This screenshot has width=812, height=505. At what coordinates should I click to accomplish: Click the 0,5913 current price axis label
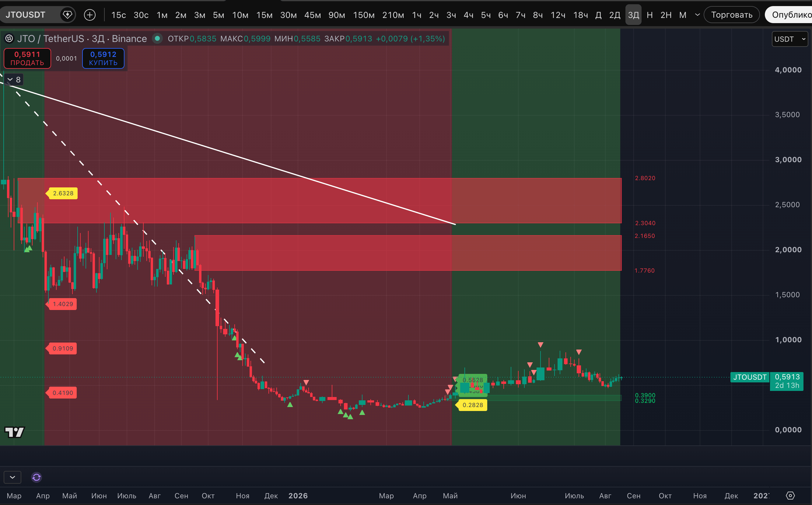click(787, 381)
